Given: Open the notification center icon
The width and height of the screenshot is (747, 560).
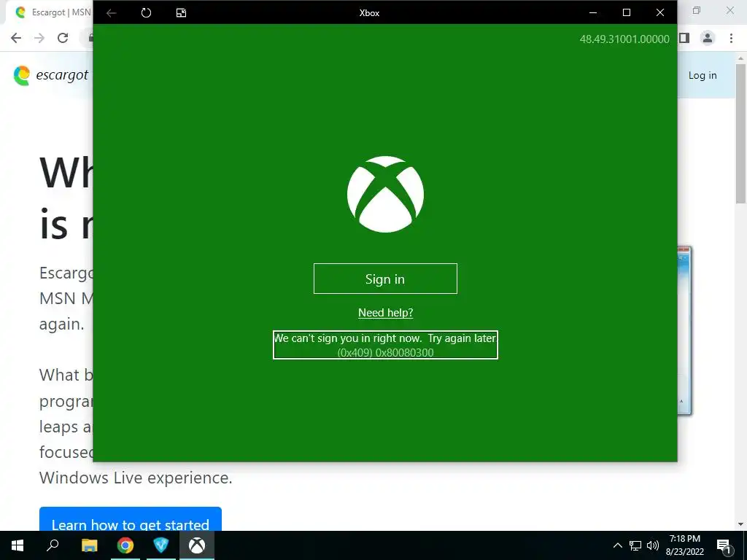Looking at the screenshot, I should pos(724,545).
